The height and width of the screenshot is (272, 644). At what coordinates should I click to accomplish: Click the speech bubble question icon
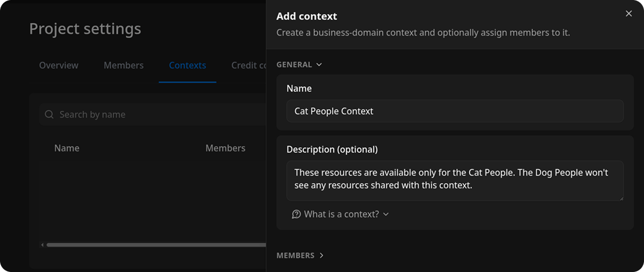click(x=296, y=214)
